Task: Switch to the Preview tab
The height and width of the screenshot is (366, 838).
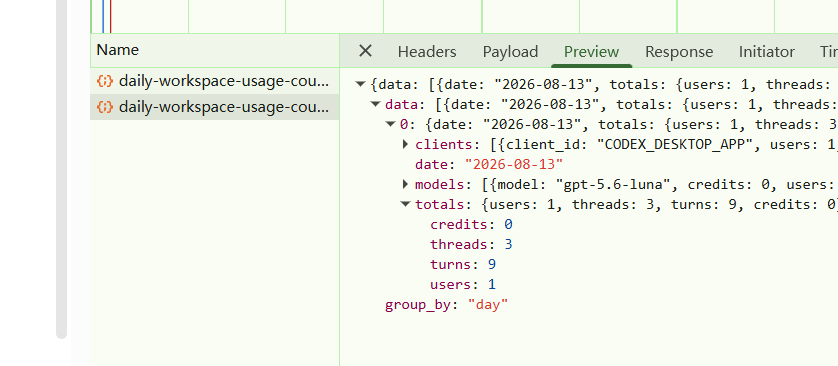Action: click(x=591, y=52)
